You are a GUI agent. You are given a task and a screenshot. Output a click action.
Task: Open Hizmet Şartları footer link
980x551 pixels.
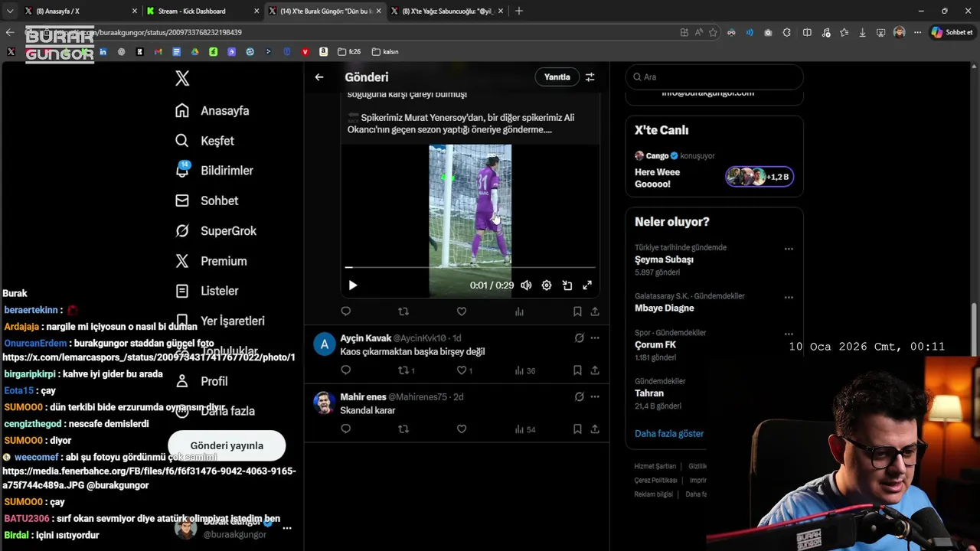pos(655,466)
